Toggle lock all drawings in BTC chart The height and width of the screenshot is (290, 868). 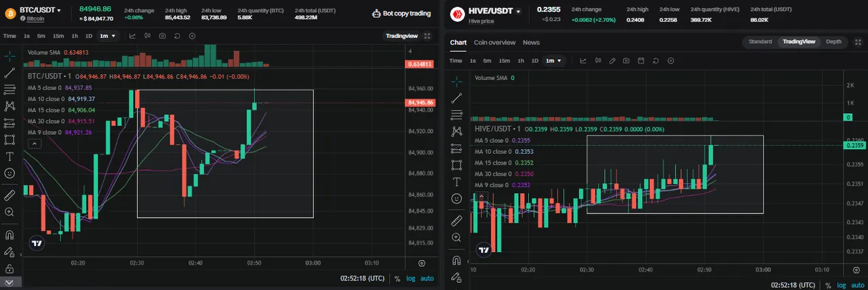pyautogui.click(x=9, y=268)
